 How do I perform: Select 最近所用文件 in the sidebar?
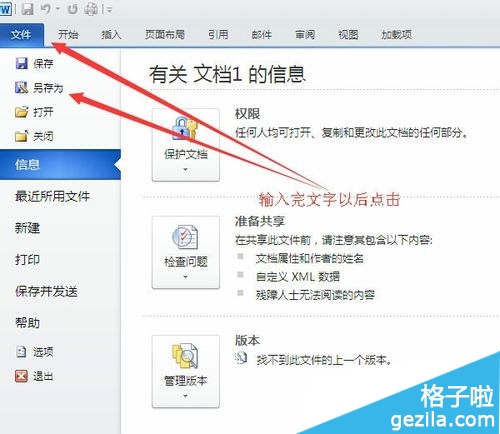pyautogui.click(x=53, y=196)
